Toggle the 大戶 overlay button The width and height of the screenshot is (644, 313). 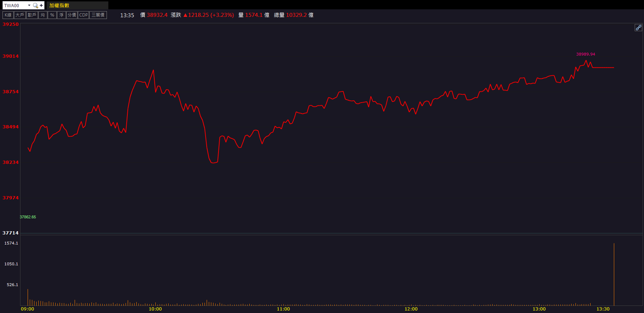tap(20, 15)
